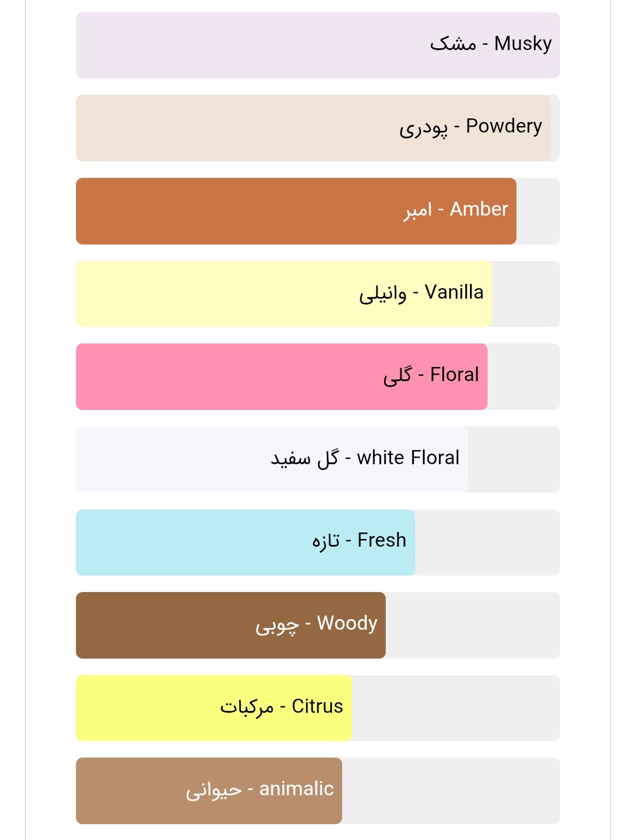Click the animalic accord label
Screen dimensions: 636x840
pos(260,789)
